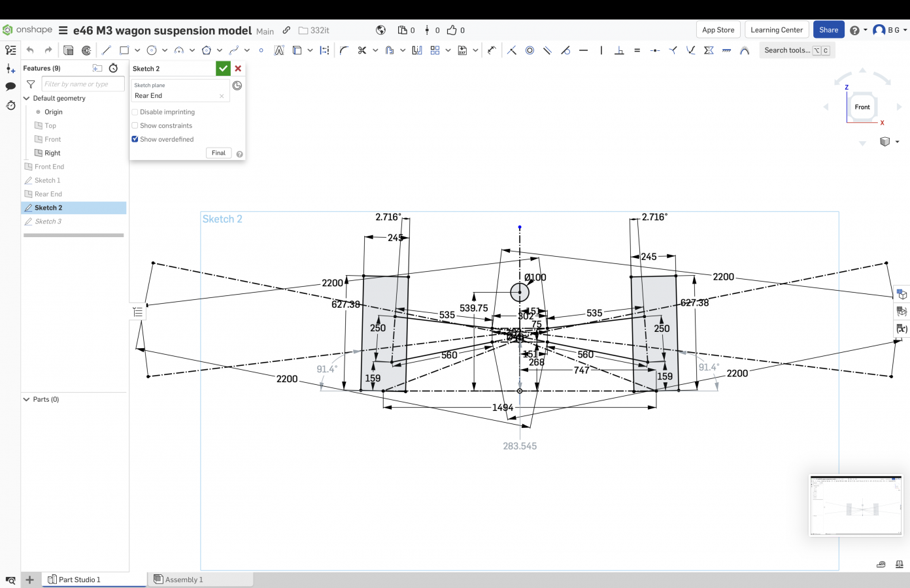910x588 pixels.
Task: Open the rectangle tool dropdown arrow
Action: point(137,50)
